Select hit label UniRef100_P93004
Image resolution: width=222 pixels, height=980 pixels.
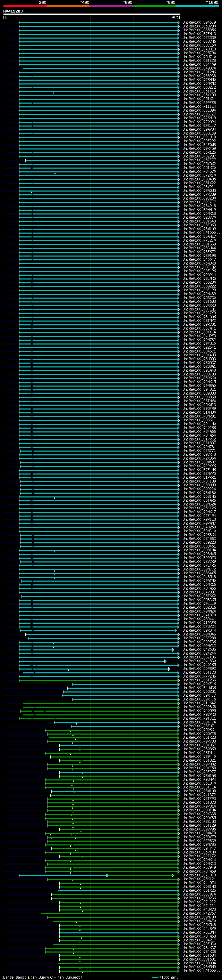[199, 963]
